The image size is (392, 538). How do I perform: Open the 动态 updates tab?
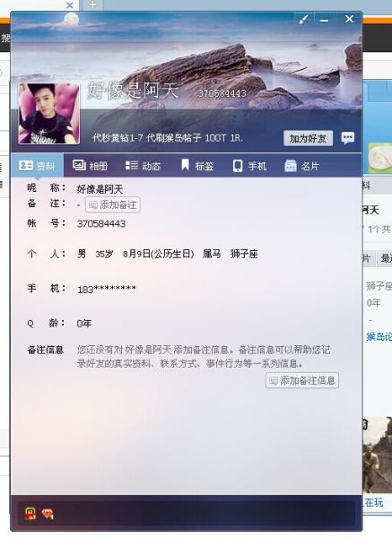pyautogui.click(x=143, y=166)
